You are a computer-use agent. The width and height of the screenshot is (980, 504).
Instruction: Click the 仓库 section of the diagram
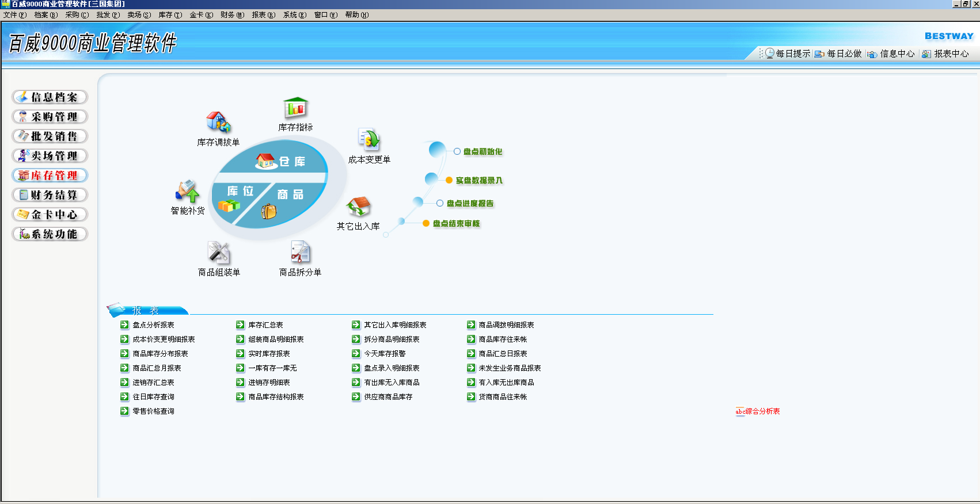coord(280,161)
